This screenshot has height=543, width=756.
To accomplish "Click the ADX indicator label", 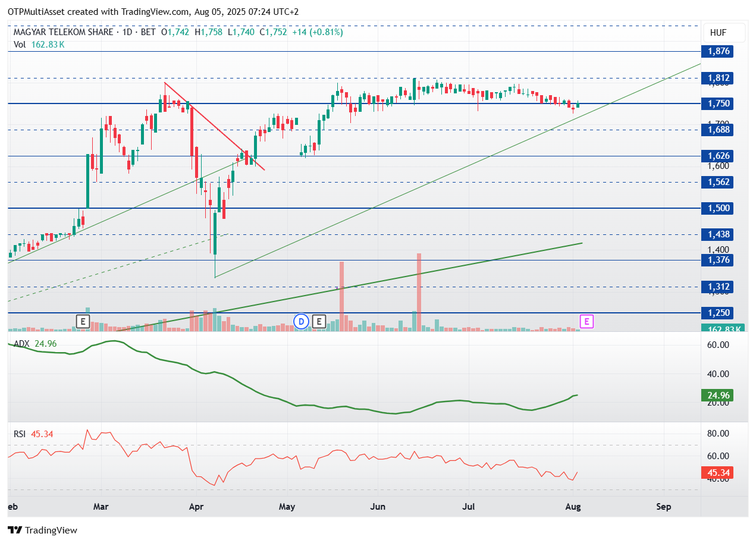I will tap(21, 343).
